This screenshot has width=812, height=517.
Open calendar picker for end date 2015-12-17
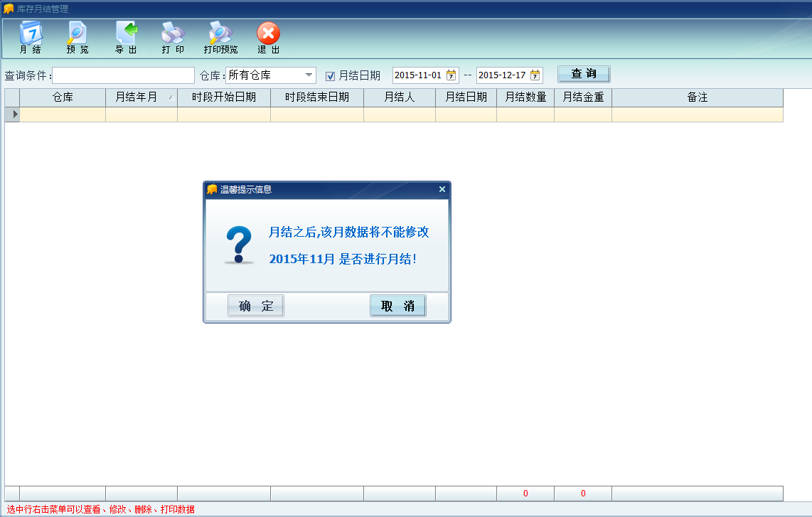535,75
